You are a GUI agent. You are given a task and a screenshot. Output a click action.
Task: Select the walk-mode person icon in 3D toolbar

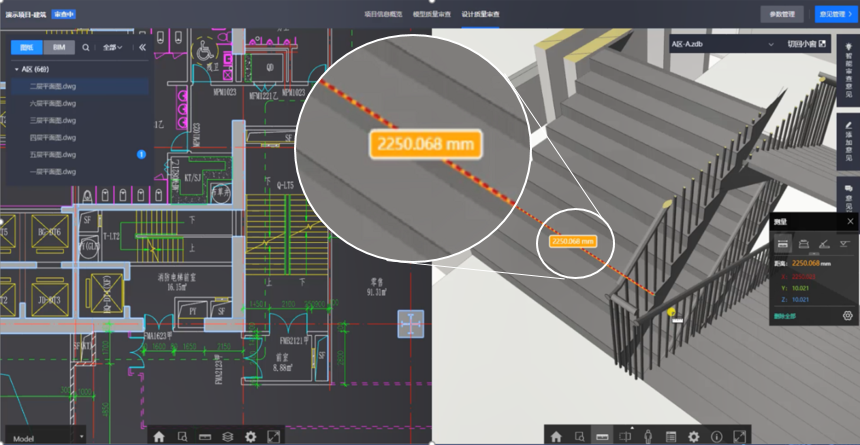(x=648, y=436)
